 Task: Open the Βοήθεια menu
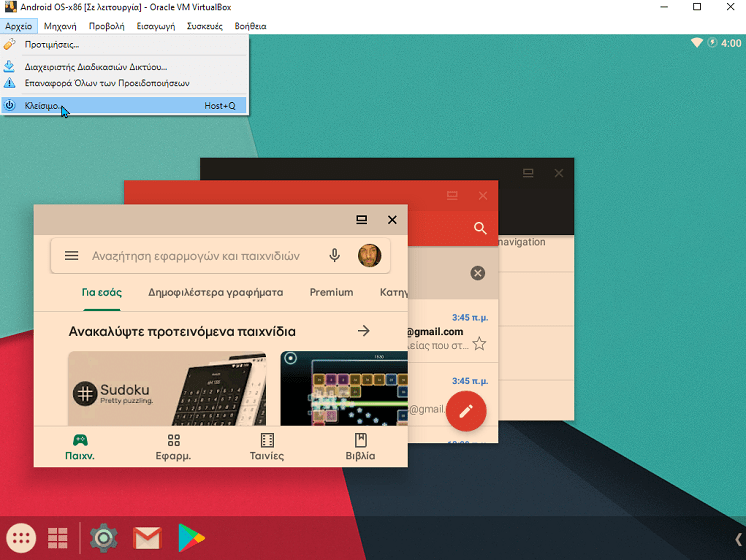coord(250,26)
